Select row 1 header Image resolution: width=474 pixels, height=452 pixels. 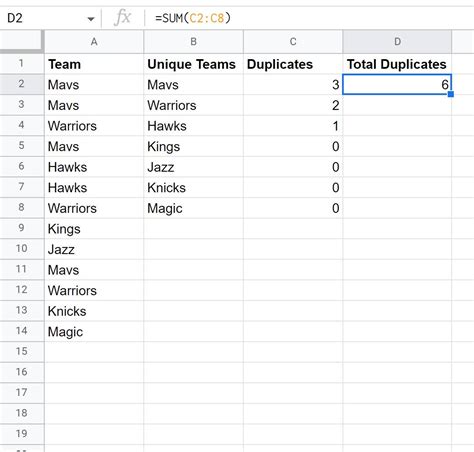(22, 63)
